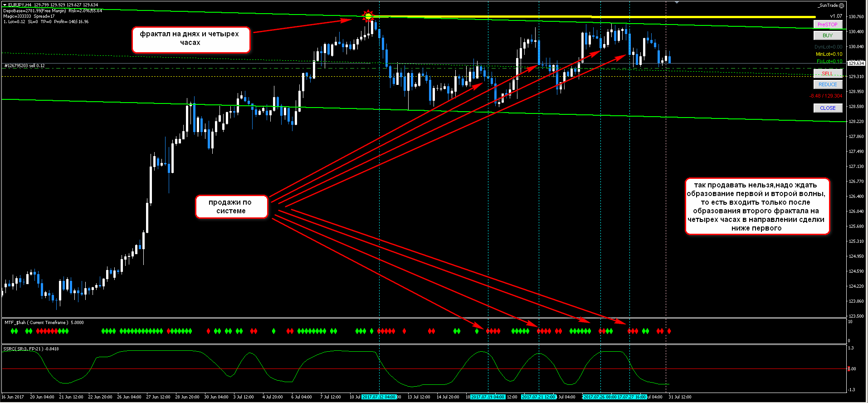Click the green FixLot=0.10 label
The image size is (868, 403).
click(829, 61)
